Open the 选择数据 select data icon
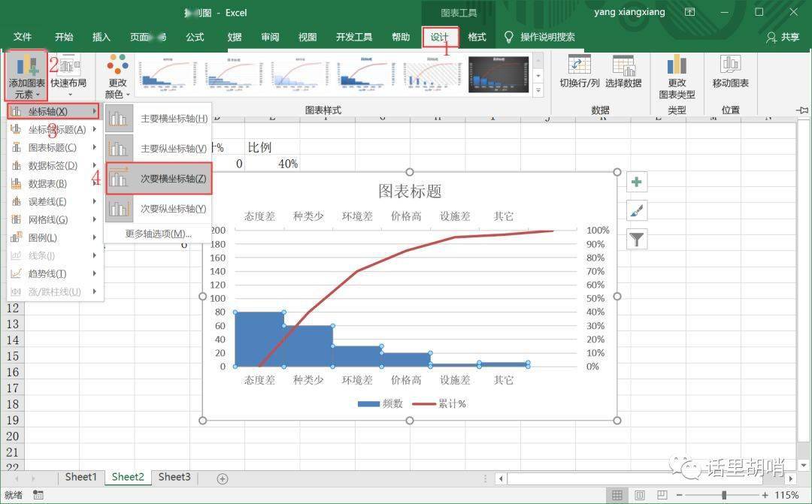 [623, 66]
